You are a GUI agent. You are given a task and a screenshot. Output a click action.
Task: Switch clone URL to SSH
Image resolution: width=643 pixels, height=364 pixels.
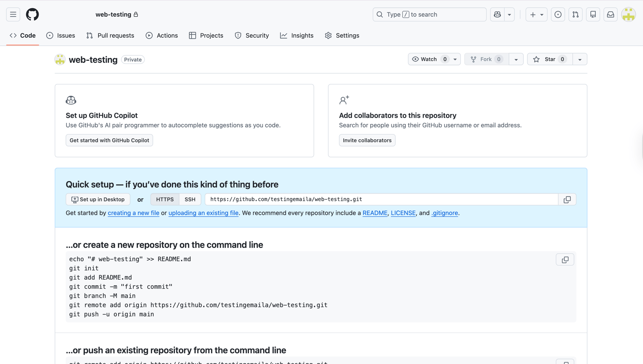[x=190, y=200]
